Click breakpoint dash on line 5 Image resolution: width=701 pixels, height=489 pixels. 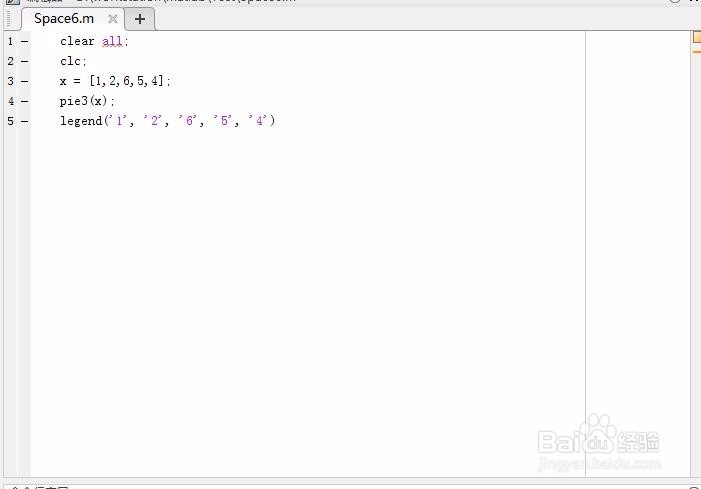[24, 121]
